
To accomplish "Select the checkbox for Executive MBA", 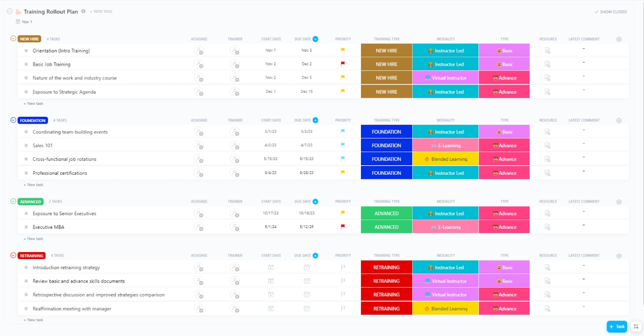I will tap(27, 226).
